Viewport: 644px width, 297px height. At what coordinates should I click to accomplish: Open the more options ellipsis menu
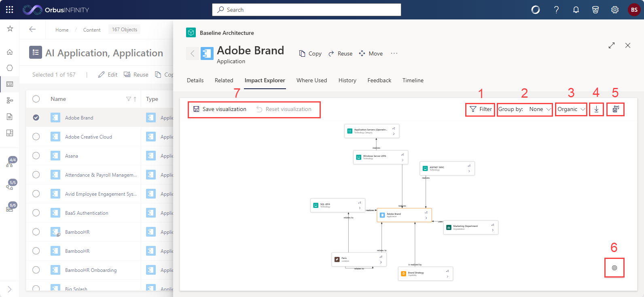pos(394,53)
